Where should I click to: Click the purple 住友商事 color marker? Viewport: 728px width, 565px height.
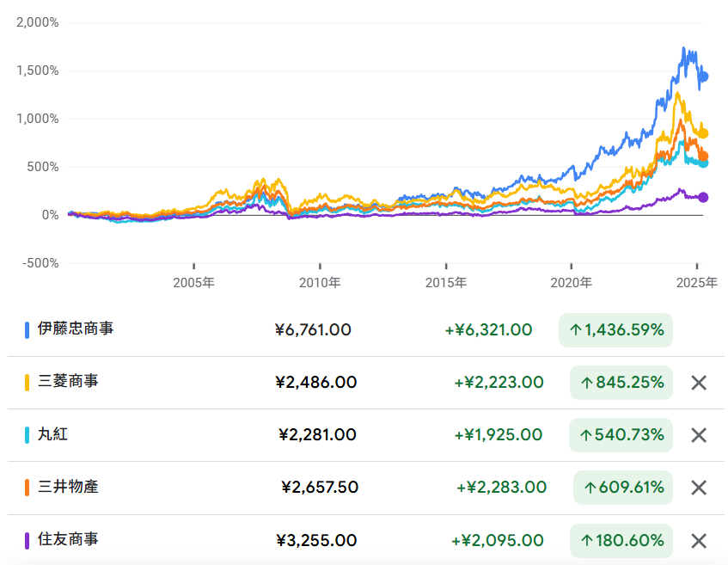(27, 540)
